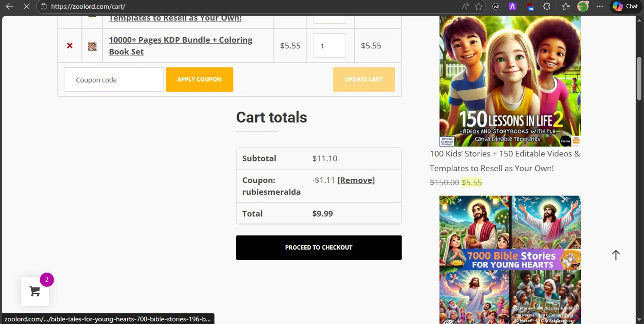
Task: Click the Update Cart button
Action: (364, 79)
